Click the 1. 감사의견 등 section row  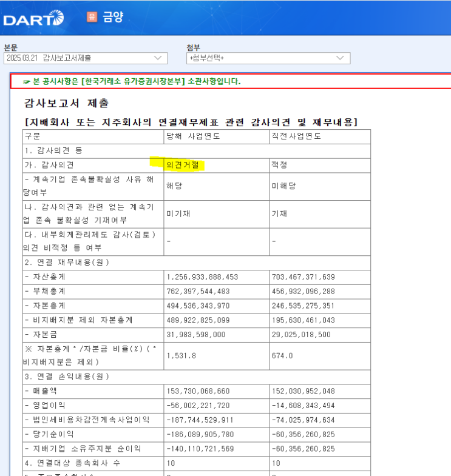(196, 151)
